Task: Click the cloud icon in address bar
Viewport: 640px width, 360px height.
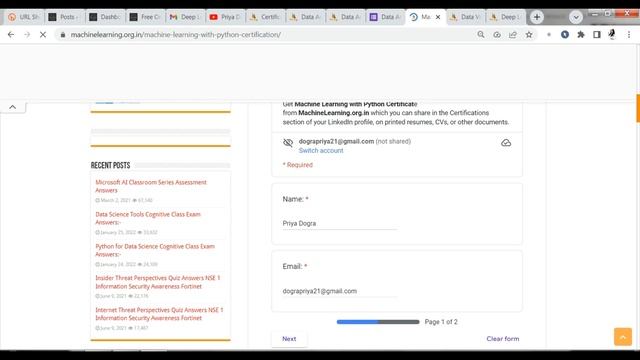Action: coord(497,35)
